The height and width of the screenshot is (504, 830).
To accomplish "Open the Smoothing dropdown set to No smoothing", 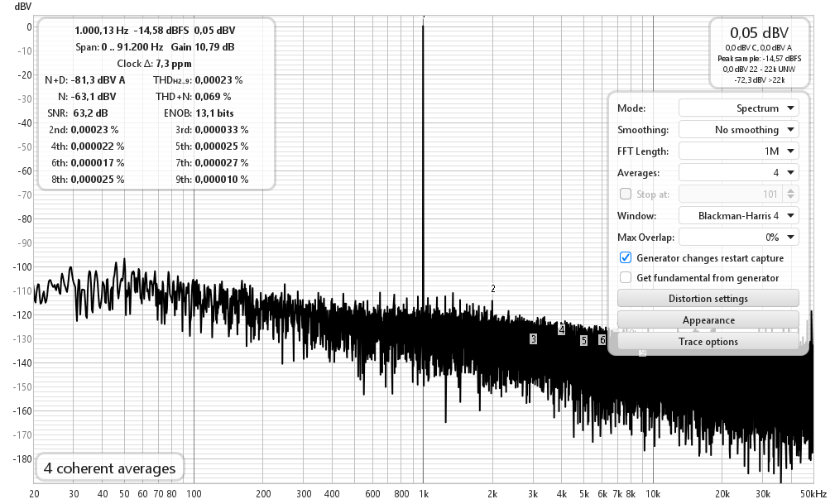I will point(738,130).
